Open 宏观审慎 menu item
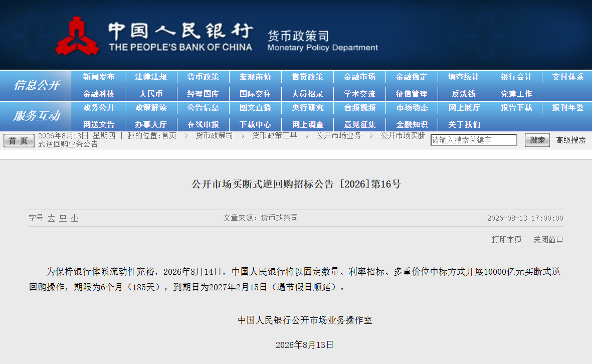This screenshot has height=364, width=592. (255, 77)
